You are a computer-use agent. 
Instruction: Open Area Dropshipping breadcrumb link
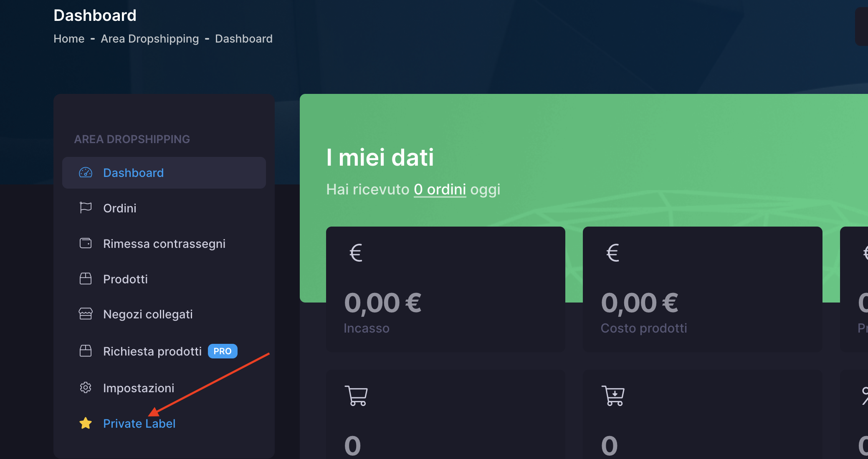pos(149,39)
